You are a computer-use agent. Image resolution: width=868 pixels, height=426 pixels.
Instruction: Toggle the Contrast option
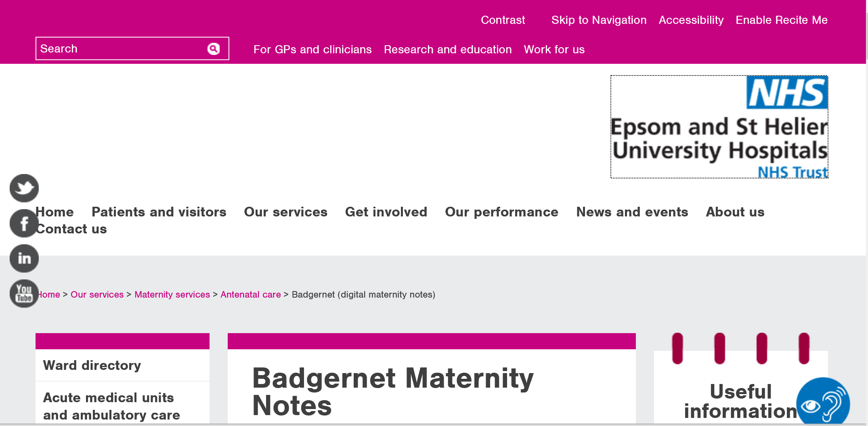503,20
